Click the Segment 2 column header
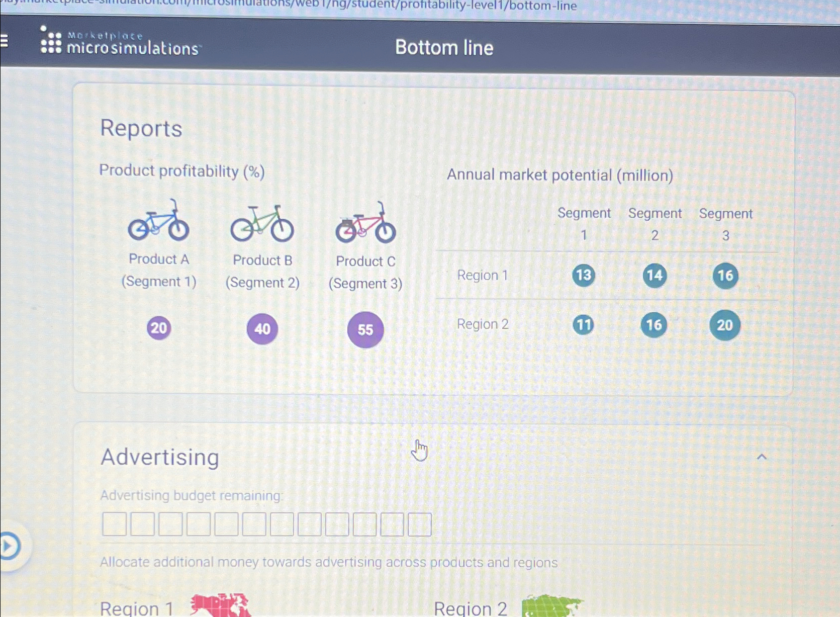Image resolution: width=840 pixels, height=617 pixels. point(655,224)
